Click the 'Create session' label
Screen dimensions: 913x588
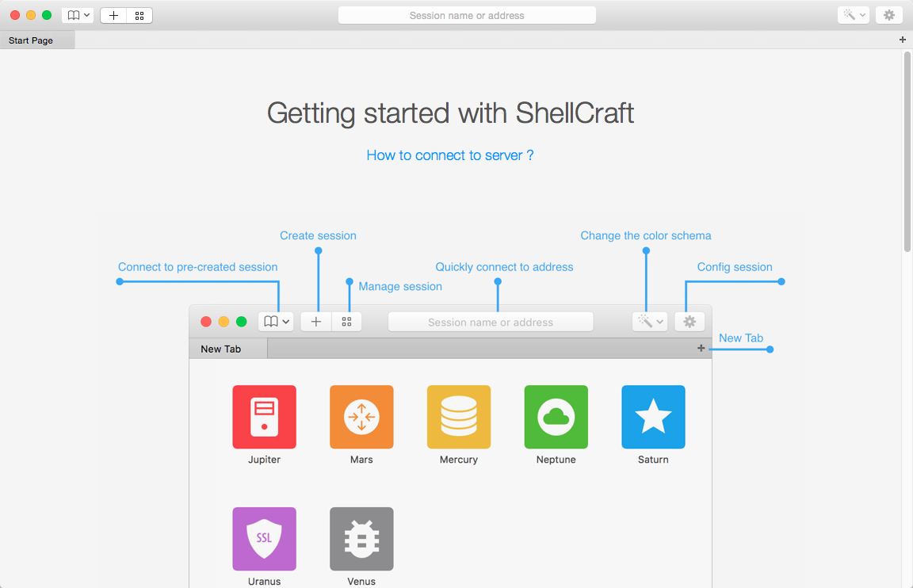[x=318, y=236]
